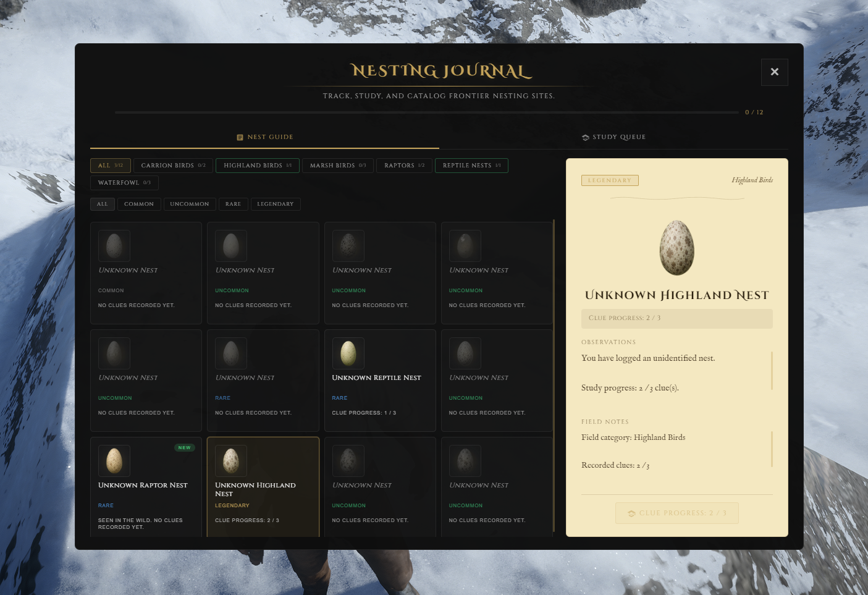
Task: Click the icon on the Clue Progress button
Action: [631, 513]
